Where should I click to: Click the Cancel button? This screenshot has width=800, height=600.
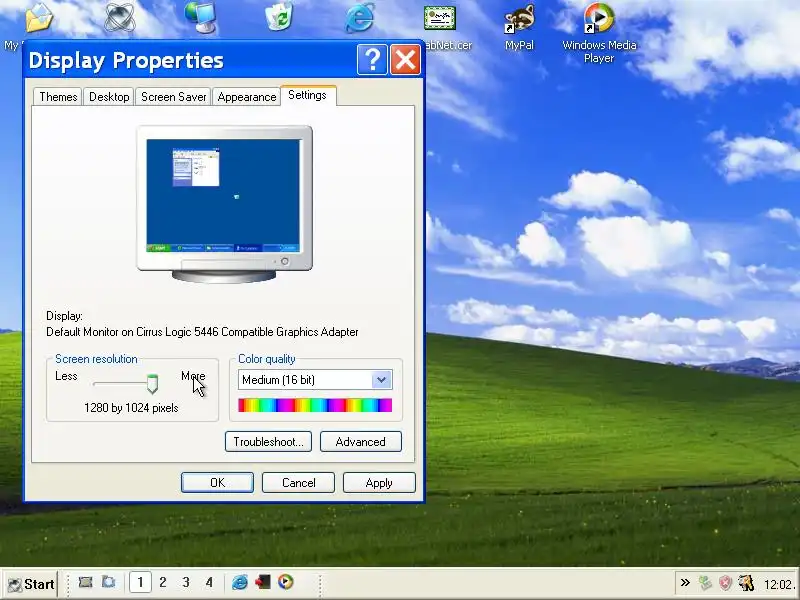(298, 483)
